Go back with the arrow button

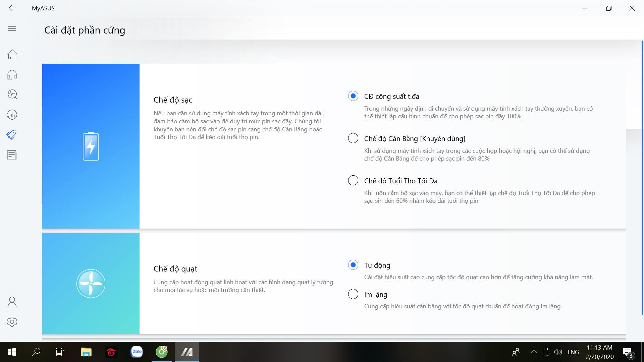click(12, 8)
